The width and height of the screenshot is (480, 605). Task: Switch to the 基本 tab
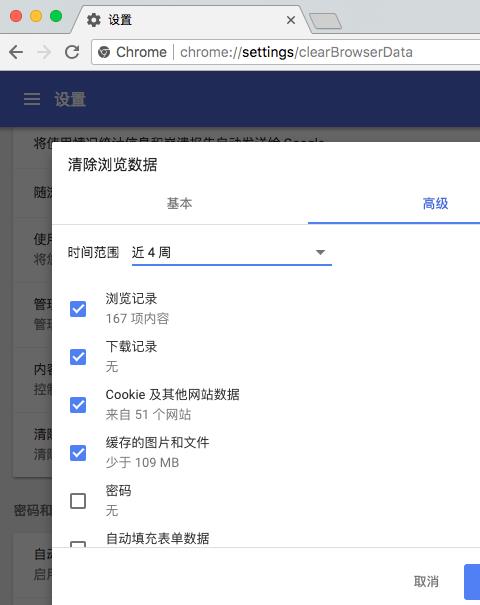coord(179,203)
